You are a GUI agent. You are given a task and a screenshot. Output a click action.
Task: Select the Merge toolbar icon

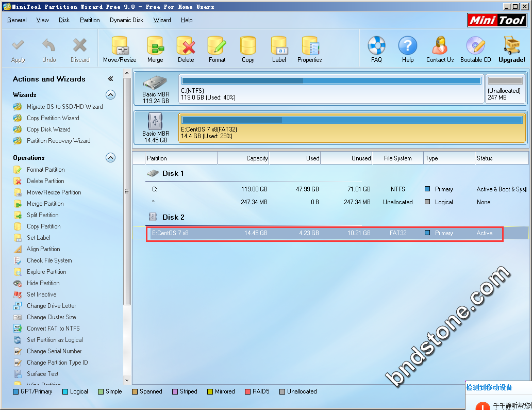(155, 45)
